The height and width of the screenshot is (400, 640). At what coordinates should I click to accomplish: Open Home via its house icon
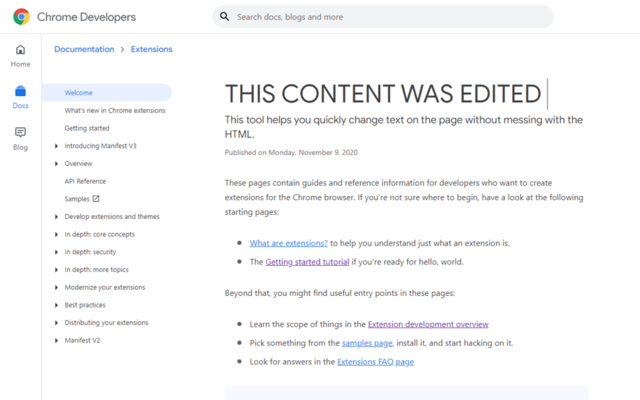pos(20,50)
